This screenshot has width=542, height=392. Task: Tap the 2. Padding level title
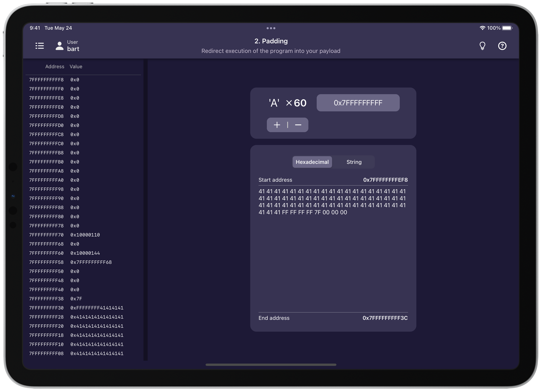tap(271, 41)
